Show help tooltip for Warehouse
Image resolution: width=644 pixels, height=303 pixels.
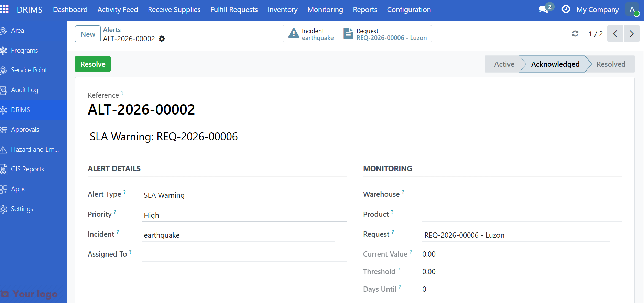coord(403,192)
